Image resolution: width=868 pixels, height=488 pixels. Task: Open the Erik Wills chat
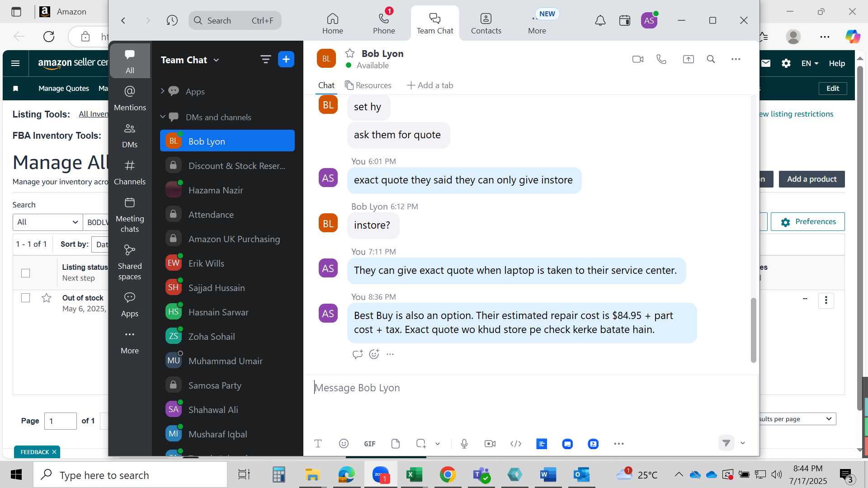coord(227,263)
